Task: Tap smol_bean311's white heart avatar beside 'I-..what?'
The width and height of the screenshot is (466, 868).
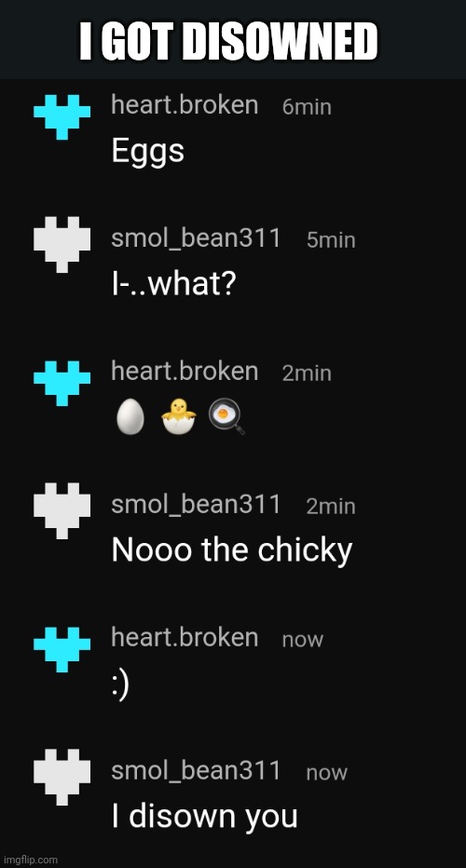Action: (x=62, y=245)
